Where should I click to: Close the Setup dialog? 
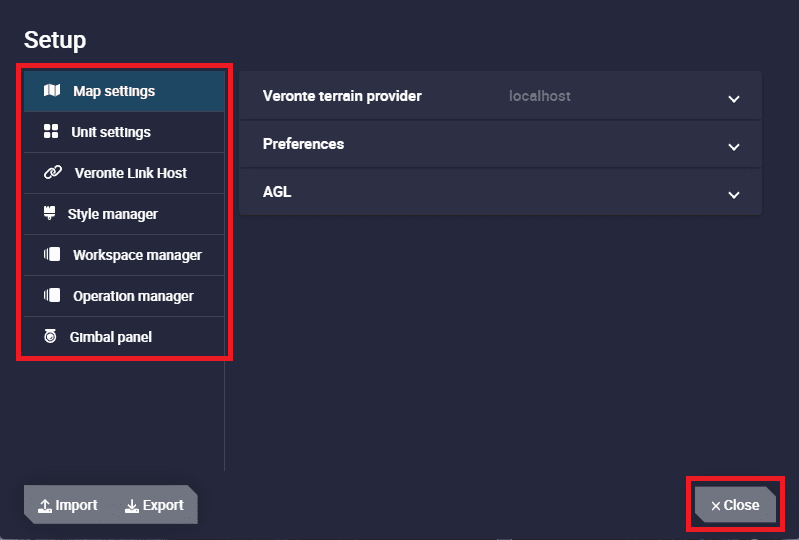[735, 505]
